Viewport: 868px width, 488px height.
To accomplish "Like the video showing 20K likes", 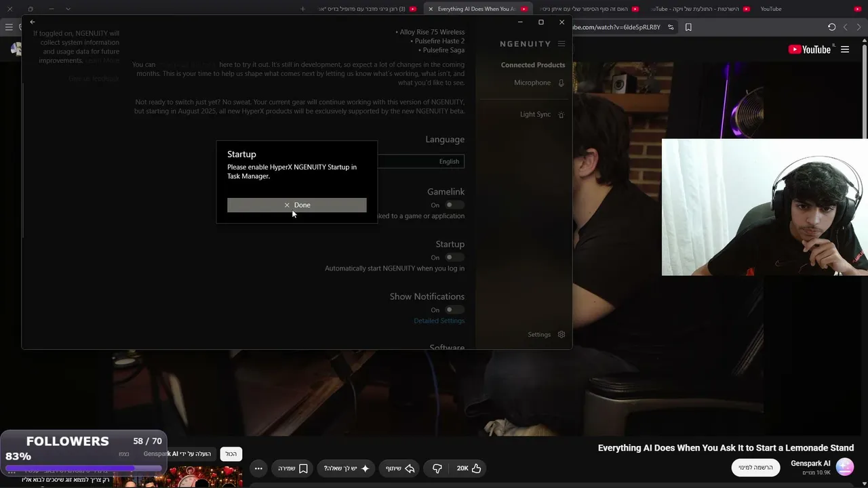I will click(x=469, y=468).
